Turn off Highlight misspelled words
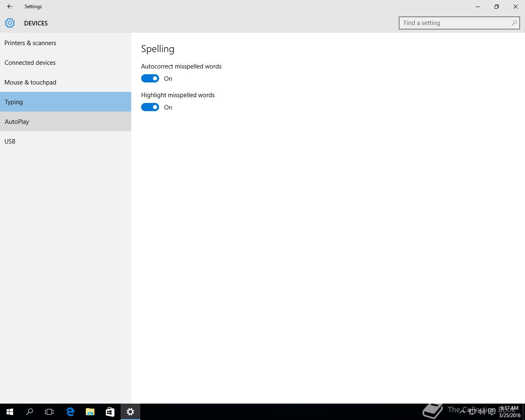The width and height of the screenshot is (525, 420). [150, 107]
